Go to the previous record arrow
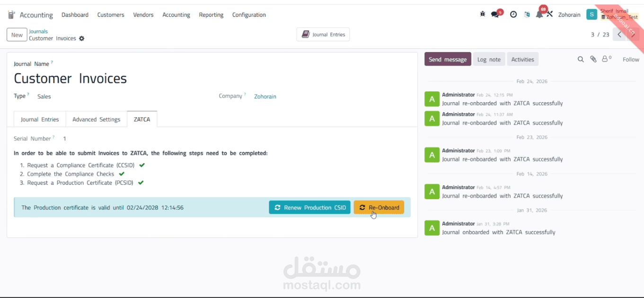Image resolution: width=644 pixels, height=298 pixels. click(x=619, y=35)
